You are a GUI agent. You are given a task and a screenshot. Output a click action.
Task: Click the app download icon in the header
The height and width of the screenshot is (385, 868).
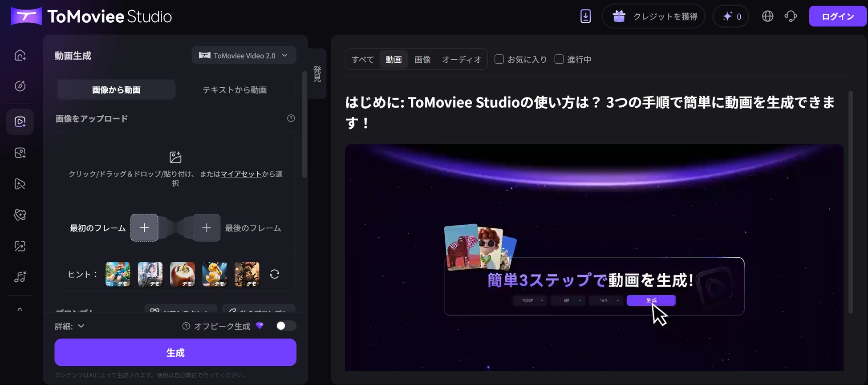586,16
